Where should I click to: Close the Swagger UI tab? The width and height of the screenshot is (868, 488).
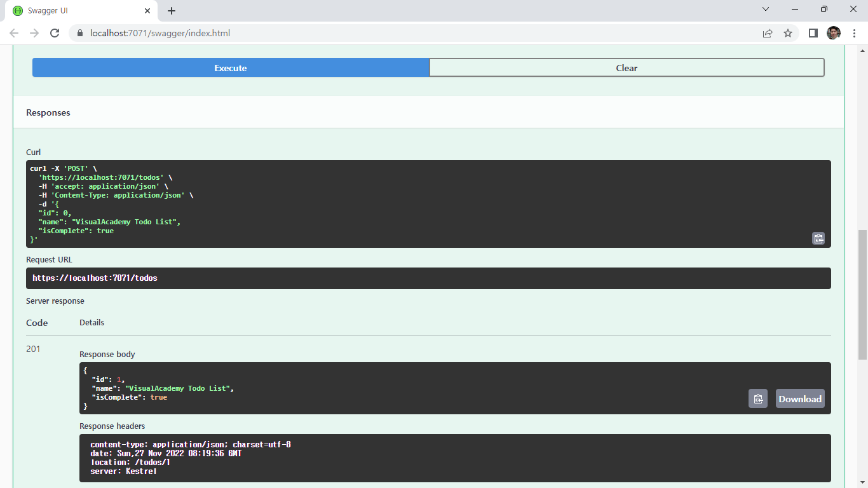(x=147, y=11)
